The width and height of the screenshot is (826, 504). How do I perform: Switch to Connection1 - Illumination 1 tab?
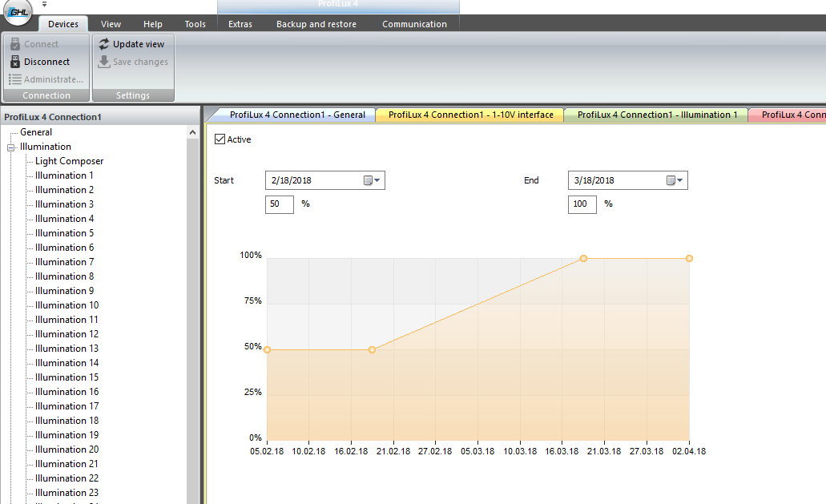[x=657, y=115]
